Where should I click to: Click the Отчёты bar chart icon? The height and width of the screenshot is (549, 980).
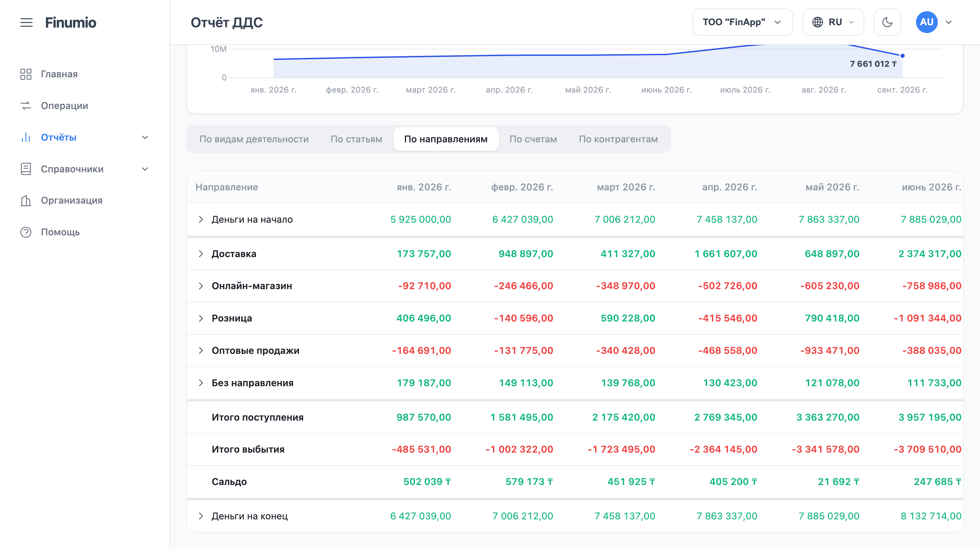pos(26,138)
